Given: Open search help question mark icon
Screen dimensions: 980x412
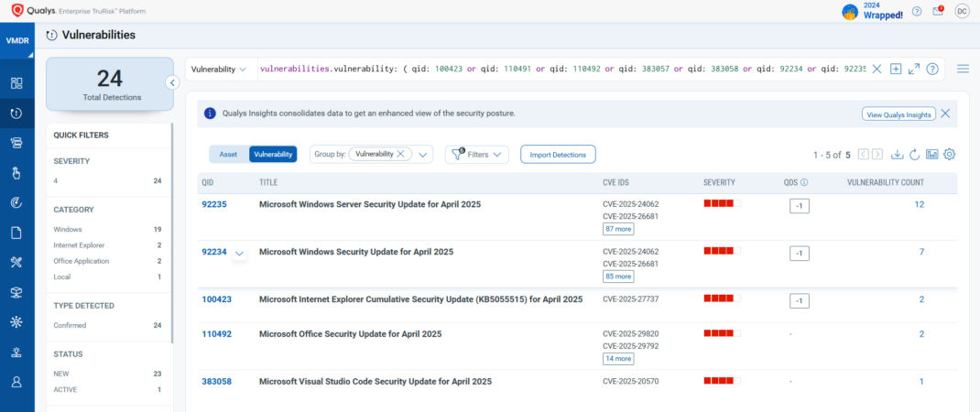Looking at the screenshot, I should [x=931, y=70].
